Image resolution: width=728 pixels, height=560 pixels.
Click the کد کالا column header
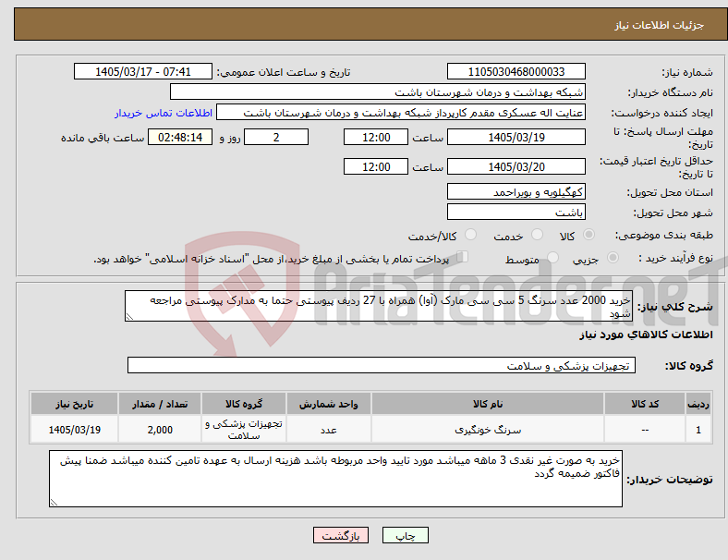click(x=645, y=404)
